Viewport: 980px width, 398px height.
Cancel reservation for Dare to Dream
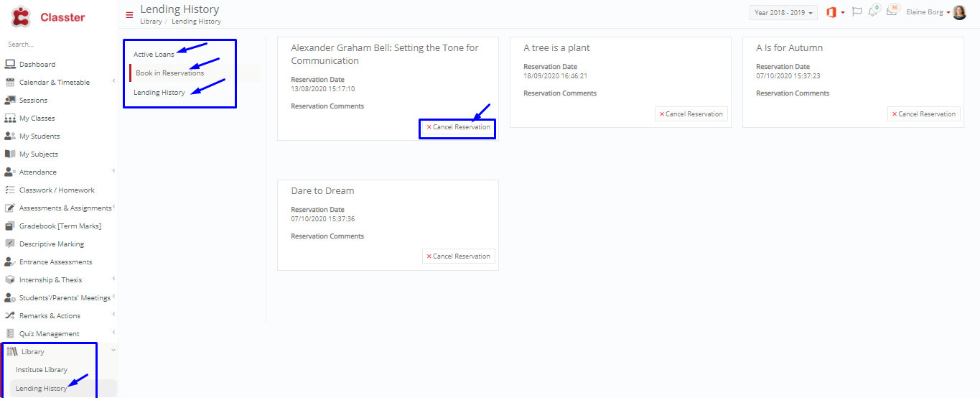coord(458,256)
